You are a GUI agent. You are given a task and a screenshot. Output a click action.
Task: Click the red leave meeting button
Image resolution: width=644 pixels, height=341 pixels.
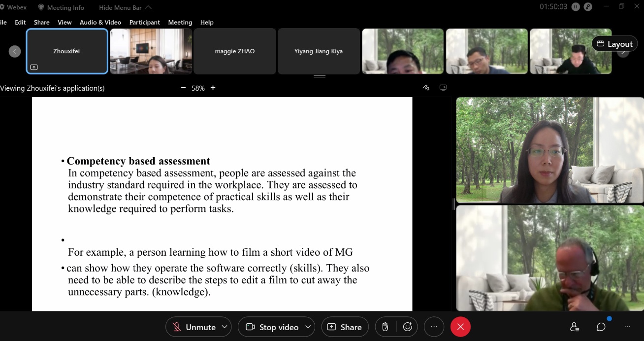click(x=460, y=327)
